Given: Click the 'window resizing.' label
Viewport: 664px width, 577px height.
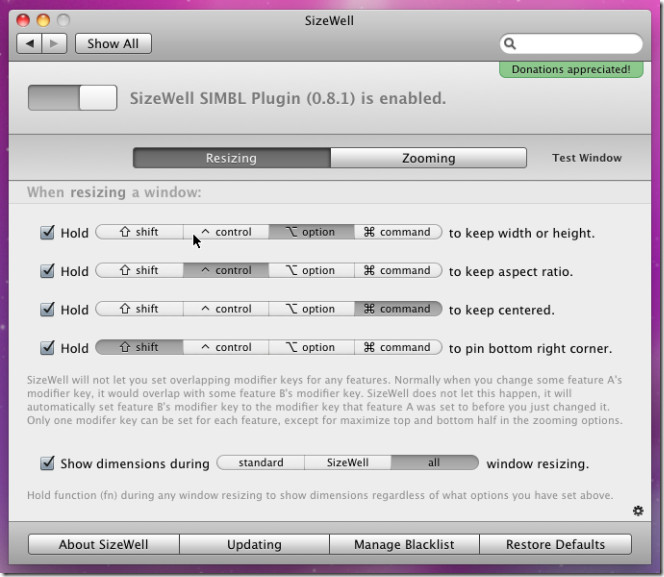Looking at the screenshot, I should coord(538,464).
